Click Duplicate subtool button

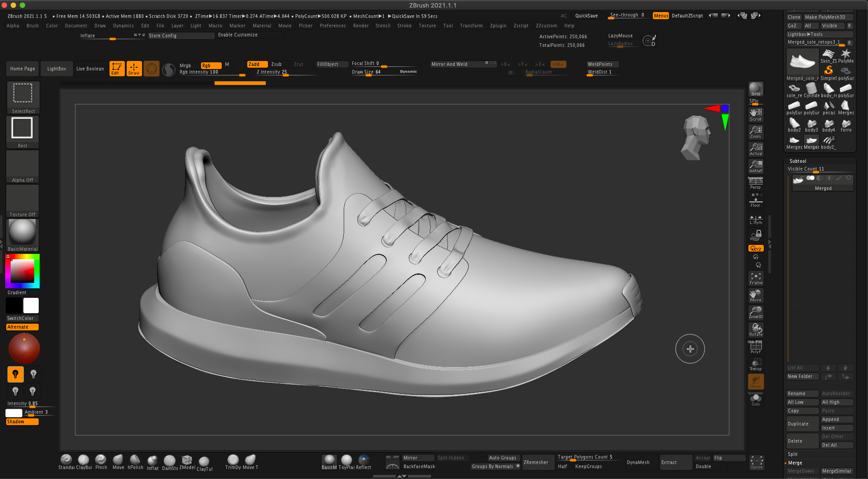click(x=802, y=424)
